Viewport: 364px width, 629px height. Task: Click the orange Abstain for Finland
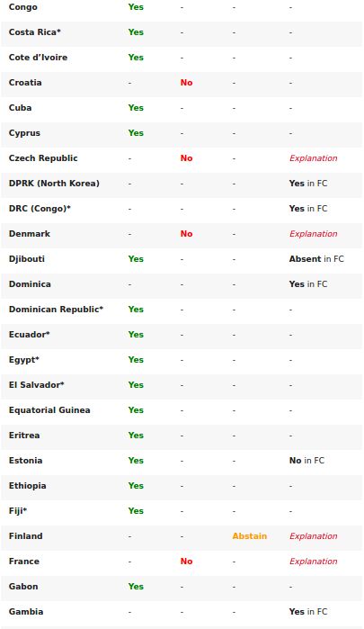tap(249, 536)
